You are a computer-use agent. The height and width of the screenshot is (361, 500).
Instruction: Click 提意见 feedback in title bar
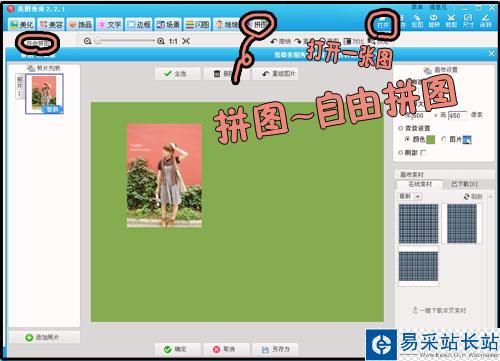pyautogui.click(x=438, y=7)
